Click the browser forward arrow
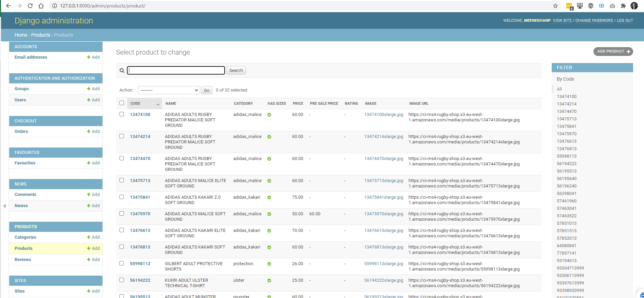Image resolution: width=644 pixels, height=298 pixels. click(19, 6)
